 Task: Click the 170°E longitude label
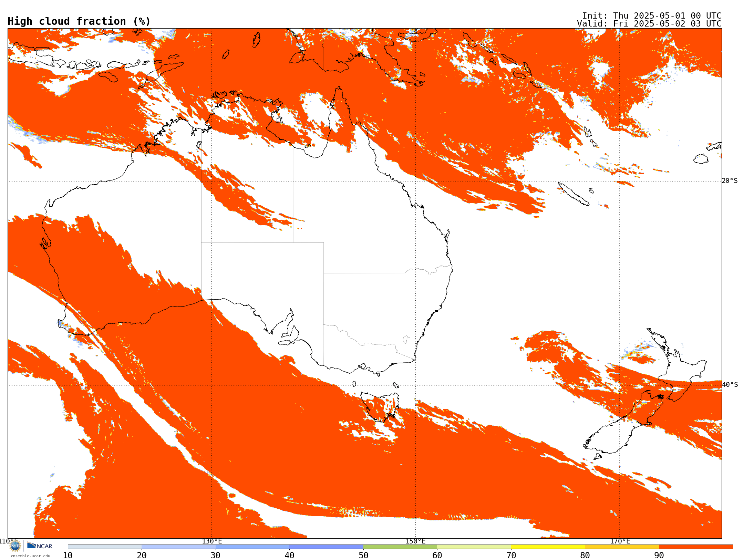(x=620, y=541)
